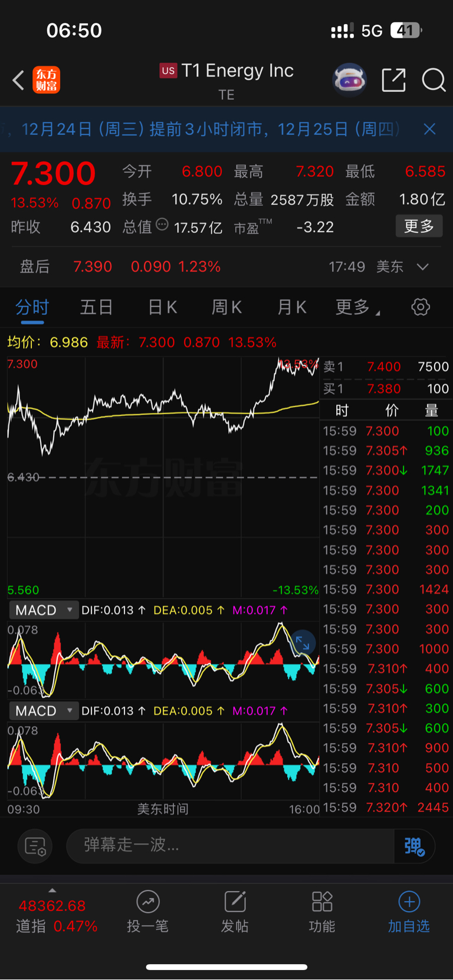
Task: Tap the 总值 info smiley icon
Action: (x=162, y=225)
